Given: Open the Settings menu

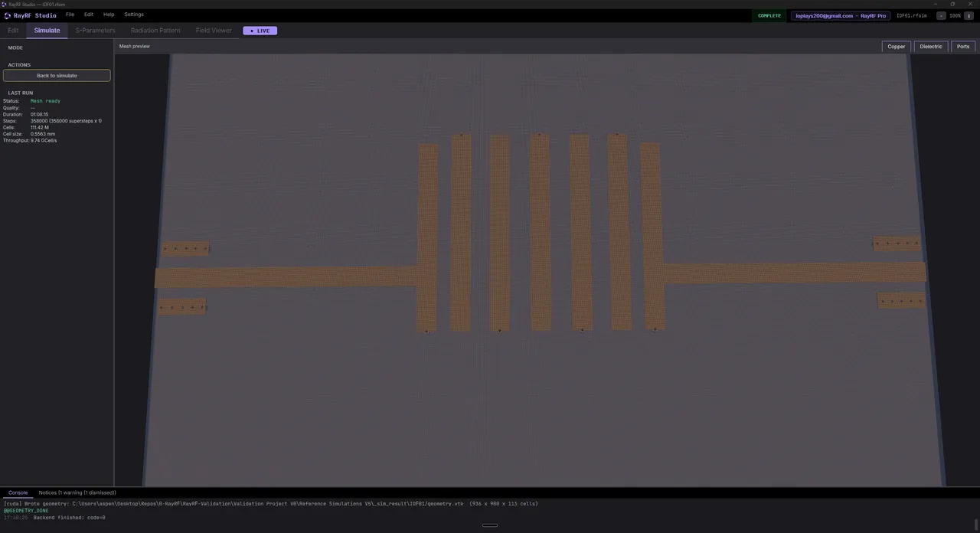Looking at the screenshot, I should 134,15.
